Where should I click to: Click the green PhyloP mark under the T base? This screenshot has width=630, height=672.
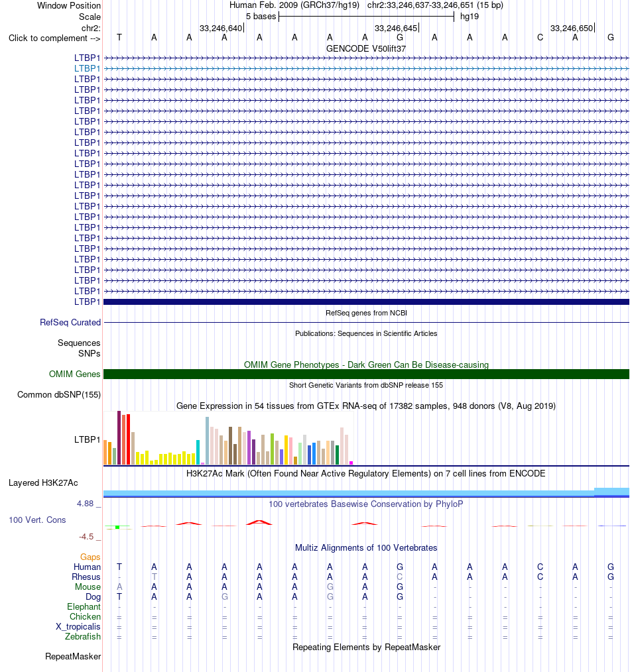click(117, 527)
